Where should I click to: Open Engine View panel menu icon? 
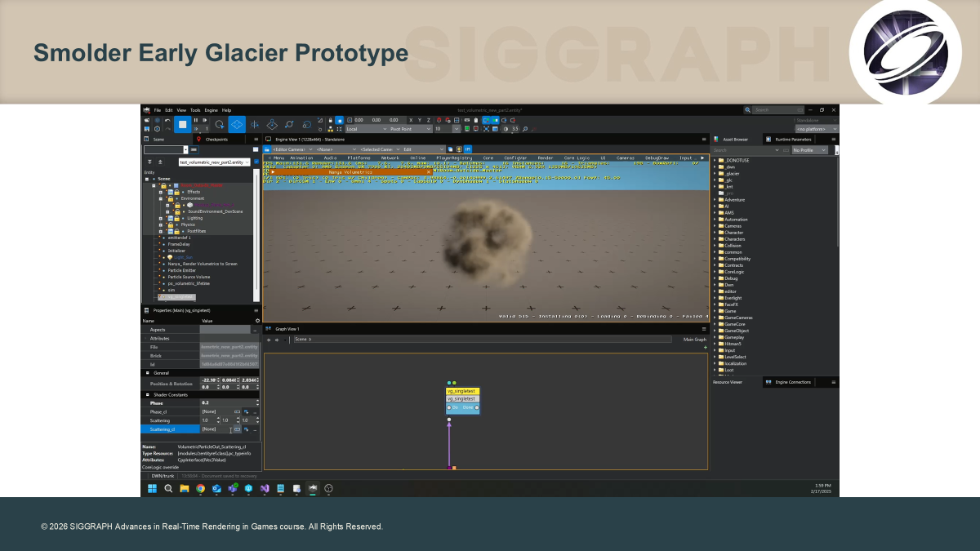pyautogui.click(x=704, y=140)
